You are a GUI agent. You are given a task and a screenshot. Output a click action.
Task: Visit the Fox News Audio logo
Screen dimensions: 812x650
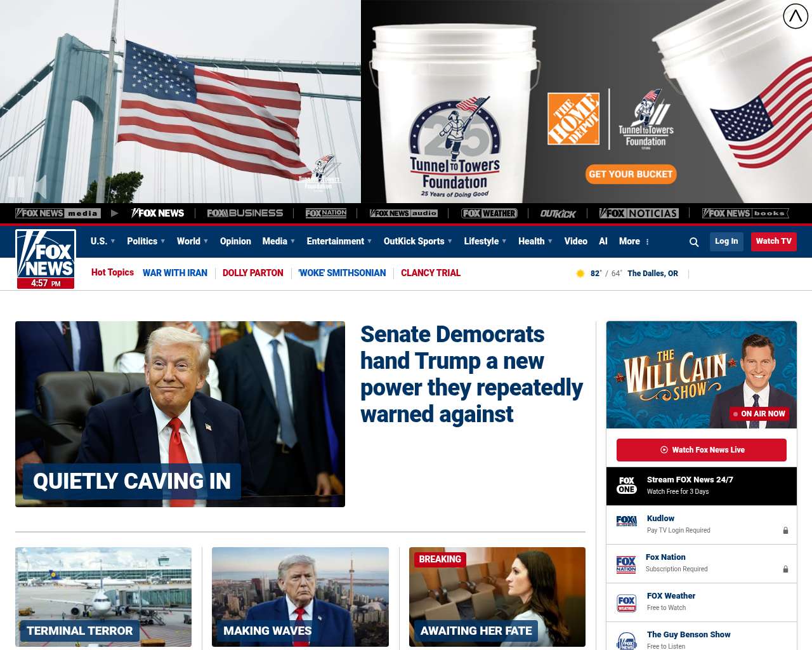pos(403,213)
